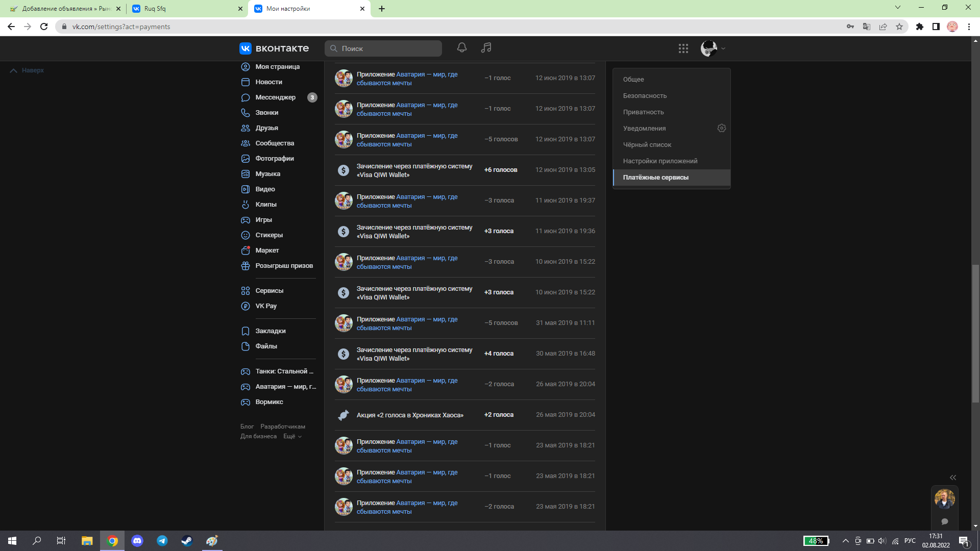Click the Розыгрыш призов gift icon

coord(246,266)
